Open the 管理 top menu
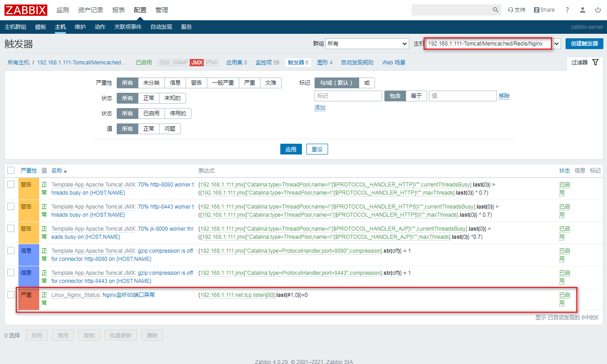The width and height of the screenshot is (607, 364). [x=162, y=10]
